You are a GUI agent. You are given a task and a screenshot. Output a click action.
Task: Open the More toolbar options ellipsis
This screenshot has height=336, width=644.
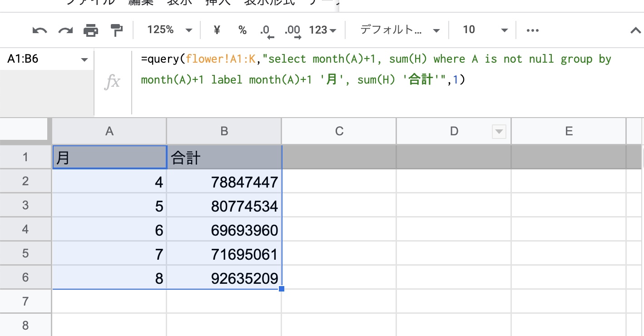[x=532, y=30]
